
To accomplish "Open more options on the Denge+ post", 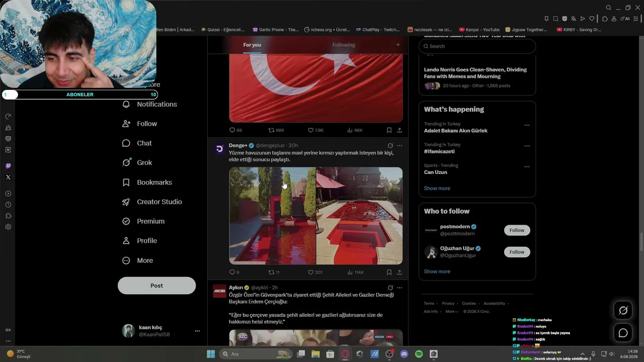I will (399, 145).
